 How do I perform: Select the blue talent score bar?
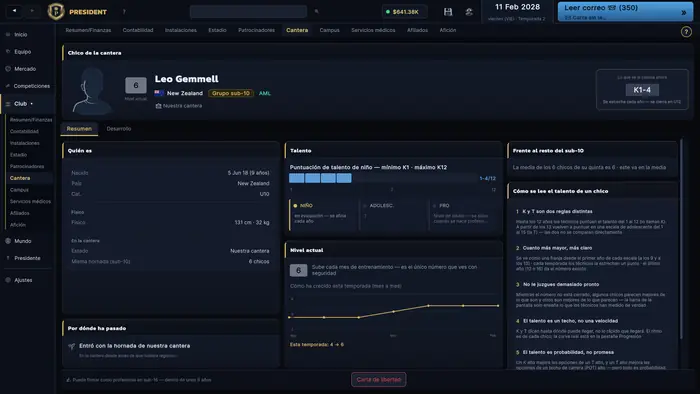tap(320, 178)
